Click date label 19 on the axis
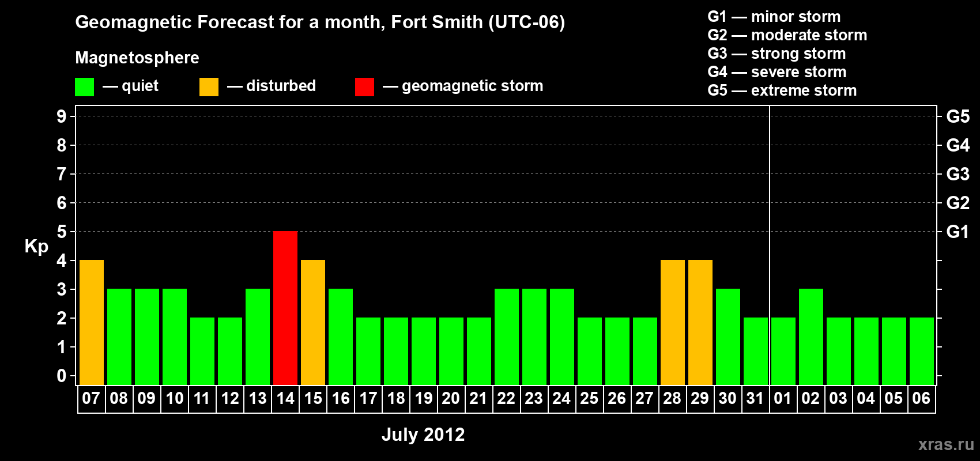This screenshot has width=980, height=461. pyautogui.click(x=423, y=398)
